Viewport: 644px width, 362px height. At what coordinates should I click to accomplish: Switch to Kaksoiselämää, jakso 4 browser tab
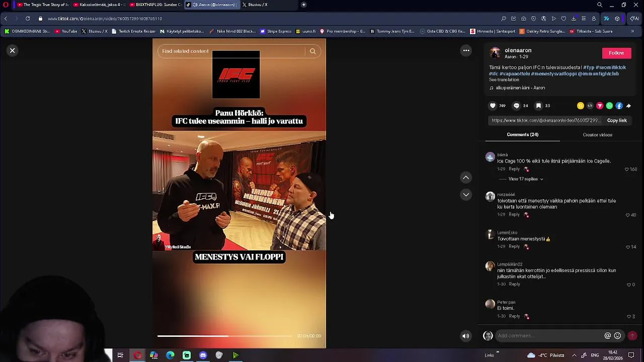99,5
